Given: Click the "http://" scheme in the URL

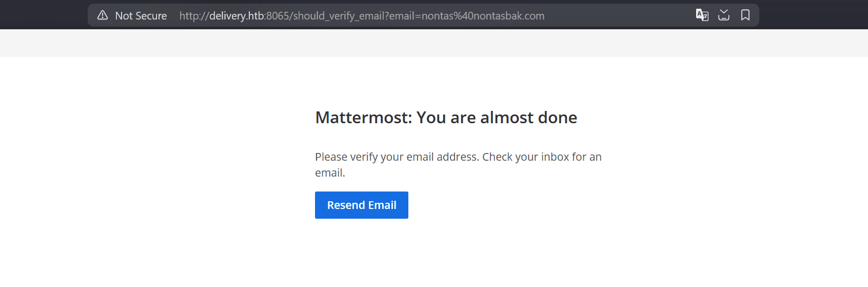Looking at the screenshot, I should [194, 16].
